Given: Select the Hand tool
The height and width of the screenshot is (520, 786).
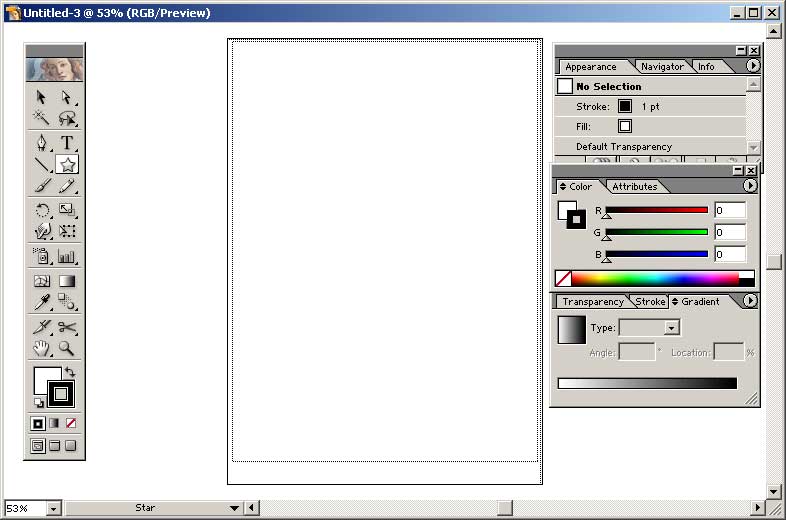Looking at the screenshot, I should click(42, 348).
